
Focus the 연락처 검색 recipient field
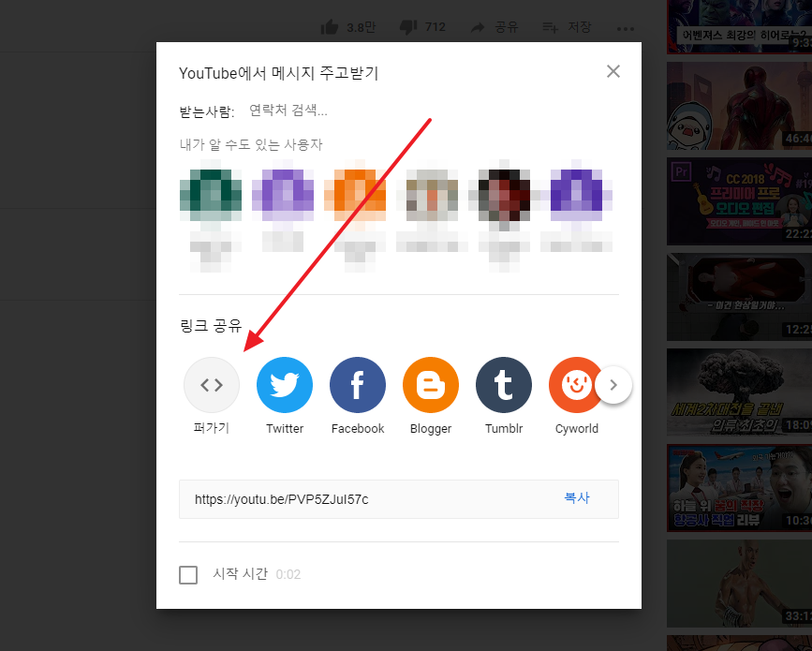coord(288,111)
